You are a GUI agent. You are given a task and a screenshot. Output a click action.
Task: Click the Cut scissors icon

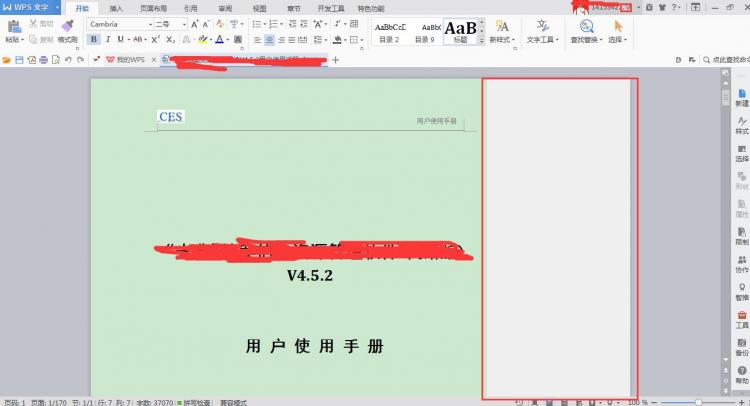click(x=33, y=23)
